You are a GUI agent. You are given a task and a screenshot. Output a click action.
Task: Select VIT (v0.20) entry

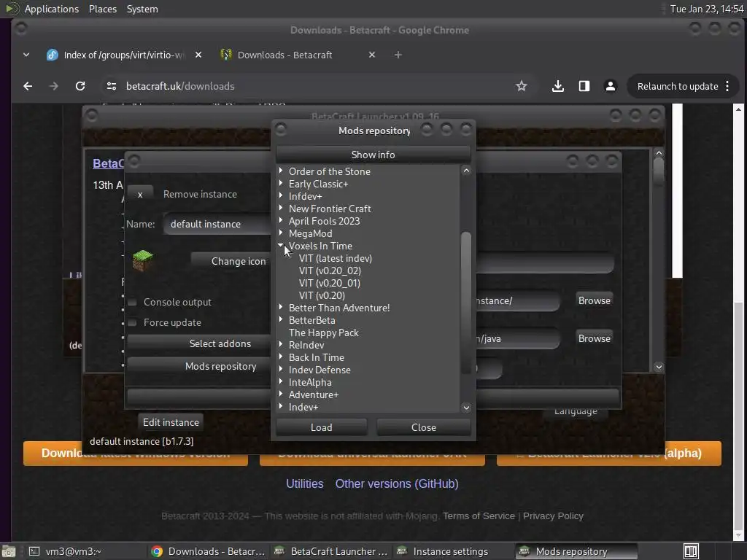(322, 296)
